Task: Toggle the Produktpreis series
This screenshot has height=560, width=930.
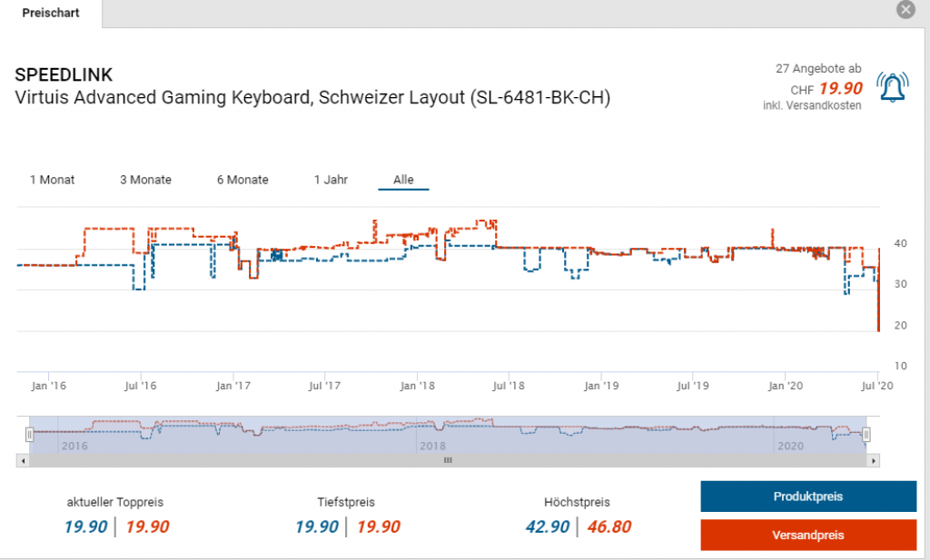Action: [x=808, y=496]
